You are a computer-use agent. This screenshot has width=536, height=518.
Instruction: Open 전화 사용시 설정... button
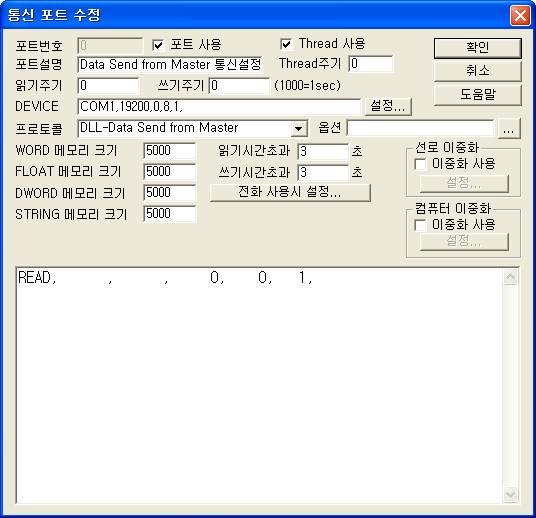[x=290, y=192]
